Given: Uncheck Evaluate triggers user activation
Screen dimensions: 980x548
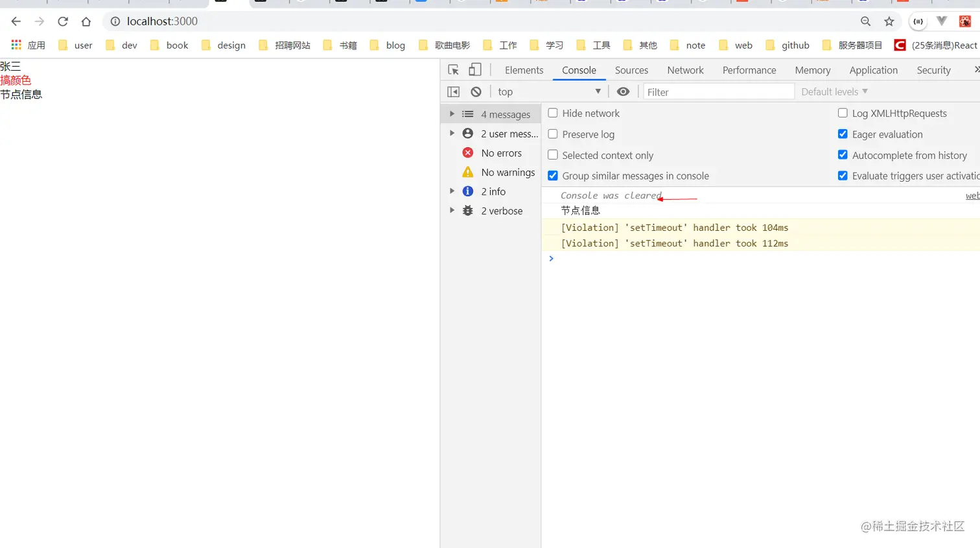Looking at the screenshot, I should (843, 176).
